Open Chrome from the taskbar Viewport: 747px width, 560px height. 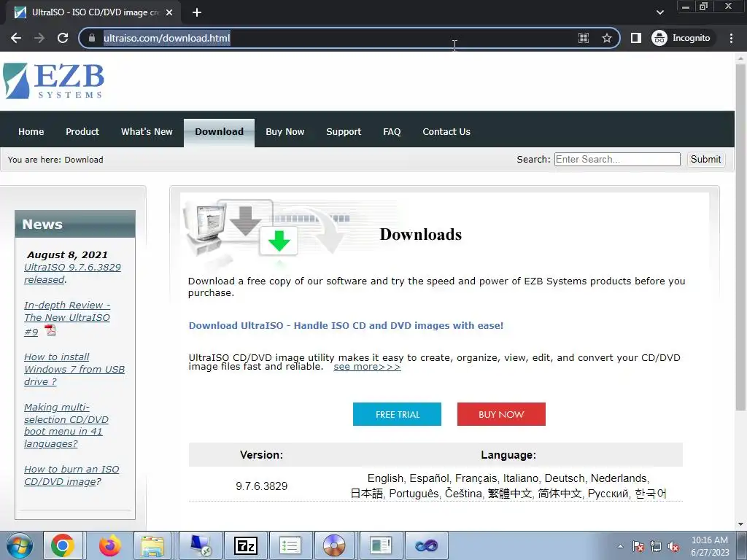[x=63, y=545]
